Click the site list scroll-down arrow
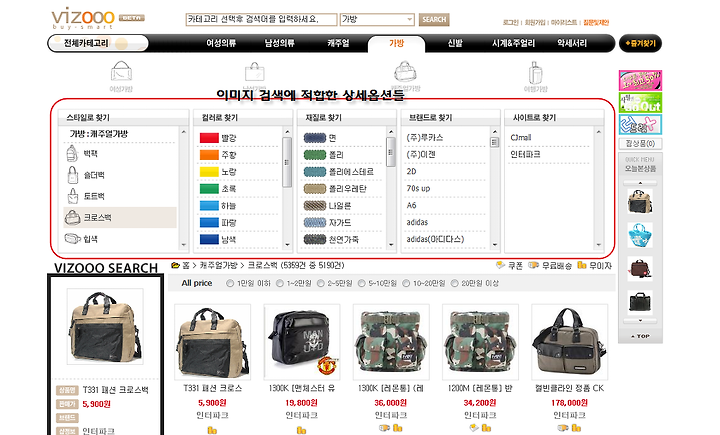The width and height of the screenshot is (720, 435). pos(599,245)
